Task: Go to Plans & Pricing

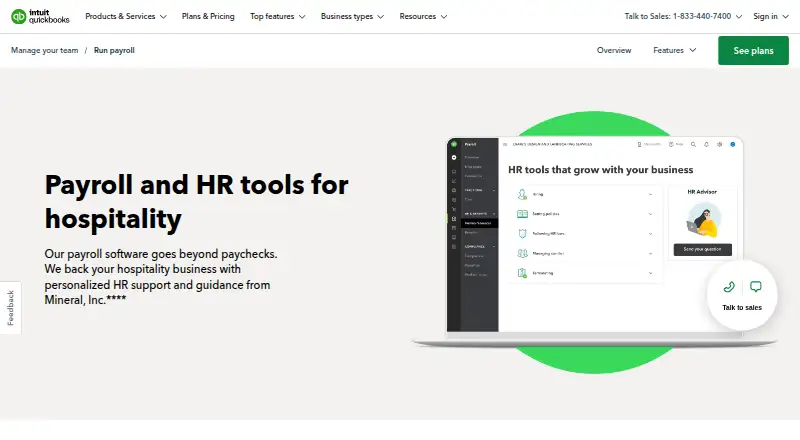Action: coord(208,16)
